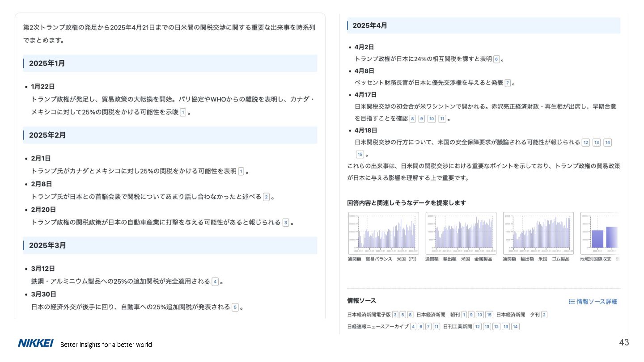Open citation 1 in the 1月22日 entry
Screen dimensions: 644x362
(x=183, y=113)
